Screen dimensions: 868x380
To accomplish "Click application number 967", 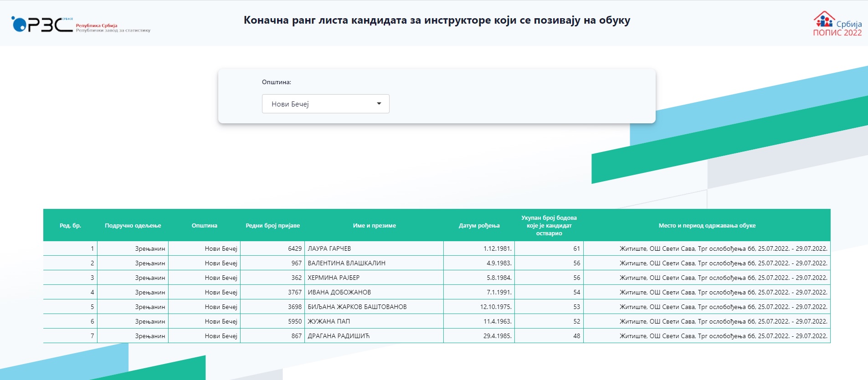I will coord(297,263).
